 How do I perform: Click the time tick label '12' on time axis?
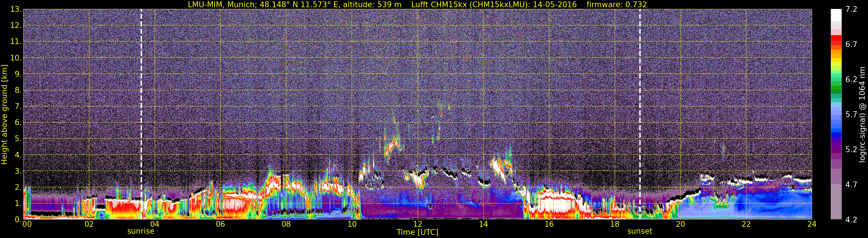coord(417,224)
